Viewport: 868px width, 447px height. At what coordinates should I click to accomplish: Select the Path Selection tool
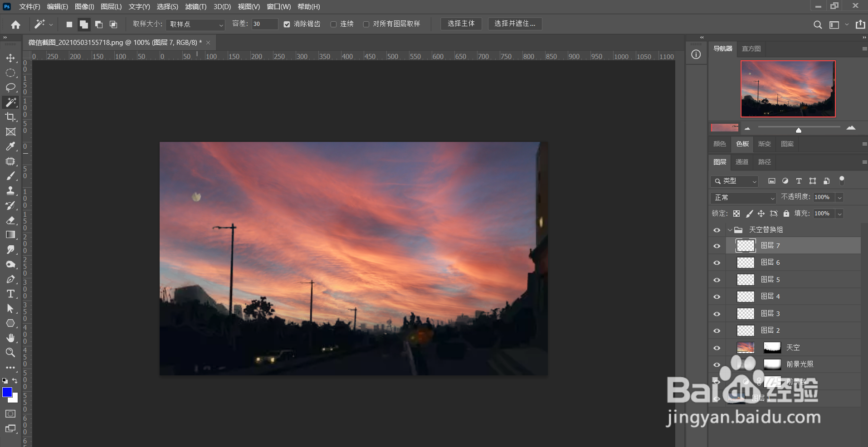pyautogui.click(x=10, y=309)
